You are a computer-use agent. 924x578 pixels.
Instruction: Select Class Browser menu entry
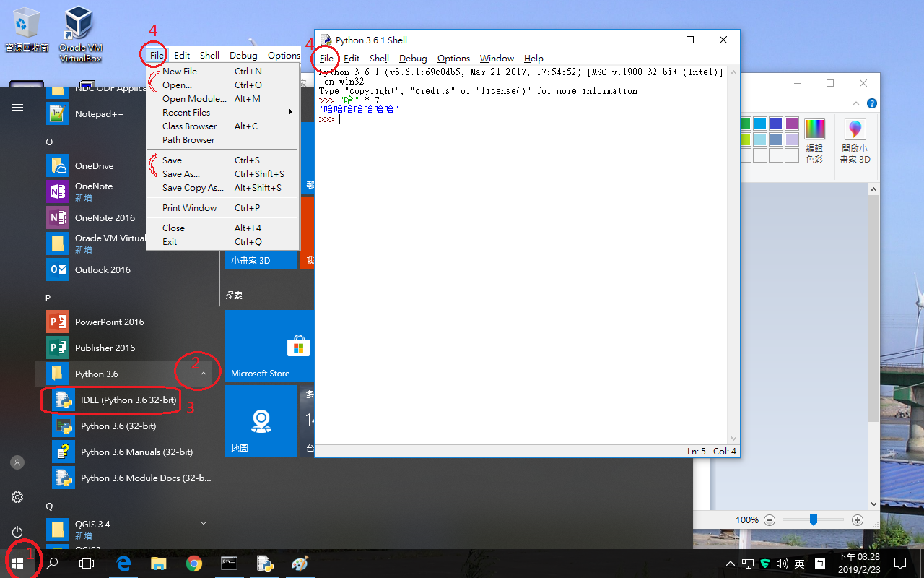(x=223, y=126)
